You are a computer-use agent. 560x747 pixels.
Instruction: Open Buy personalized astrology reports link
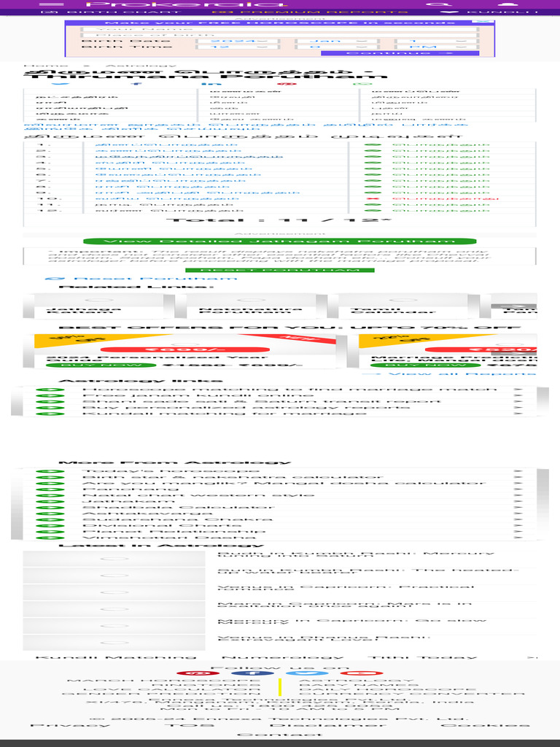246,407
